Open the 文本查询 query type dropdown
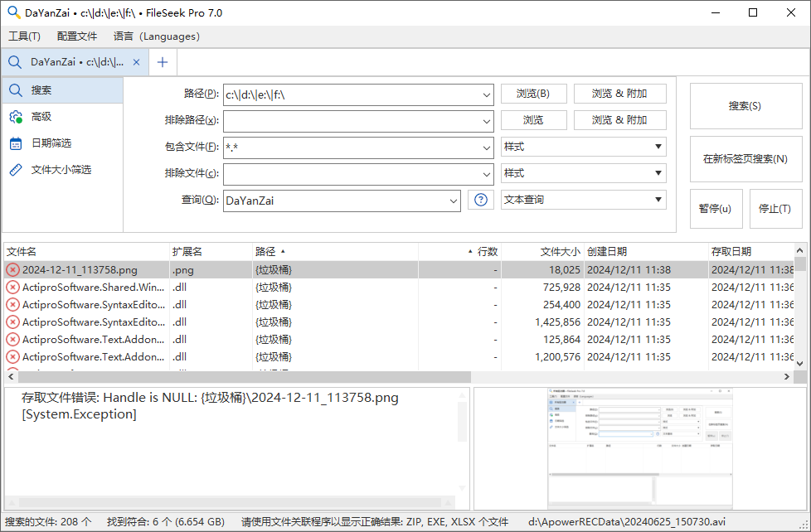Screen dimensions: 811x532 584,200
